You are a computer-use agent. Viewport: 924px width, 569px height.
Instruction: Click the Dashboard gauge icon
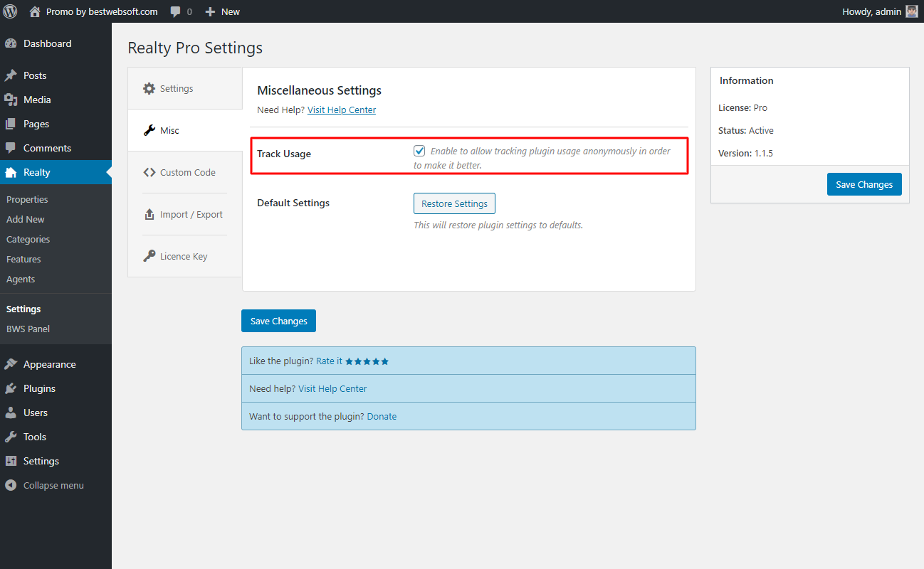click(10, 43)
